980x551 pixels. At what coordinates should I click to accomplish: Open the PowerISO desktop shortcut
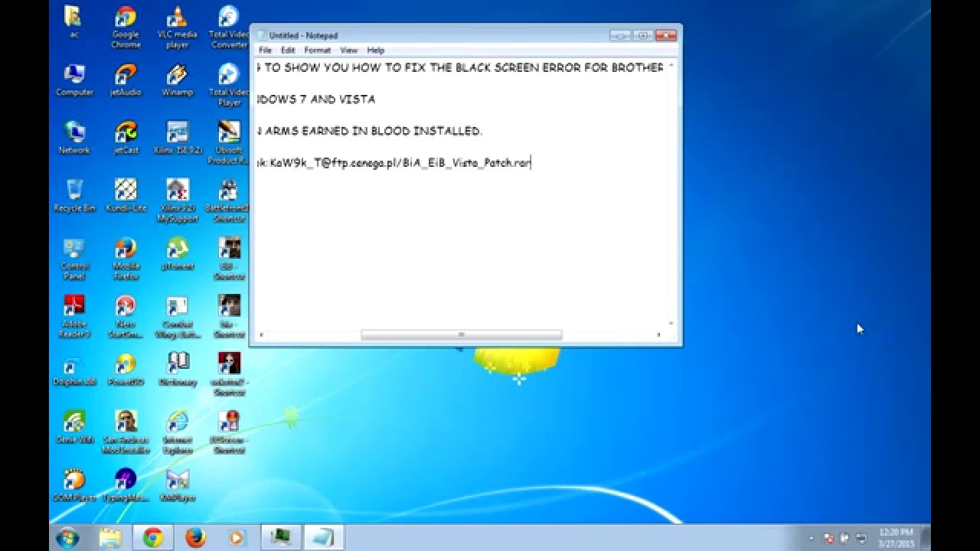(126, 370)
